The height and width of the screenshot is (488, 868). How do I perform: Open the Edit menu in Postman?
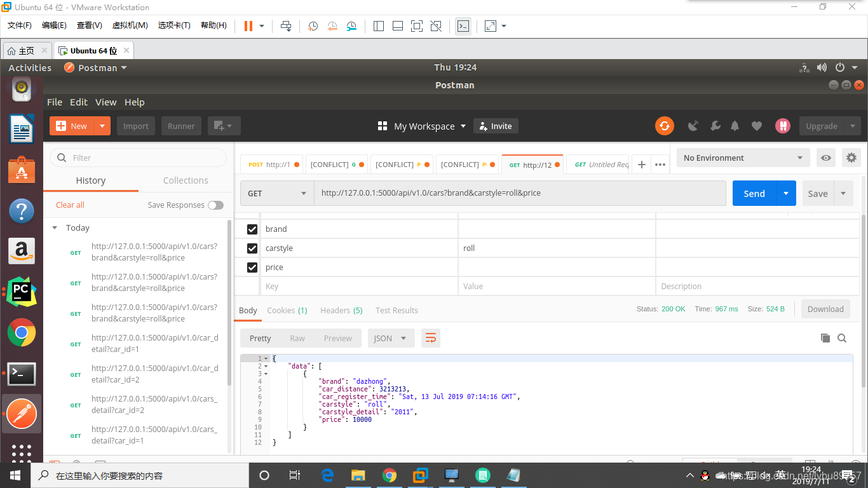79,102
